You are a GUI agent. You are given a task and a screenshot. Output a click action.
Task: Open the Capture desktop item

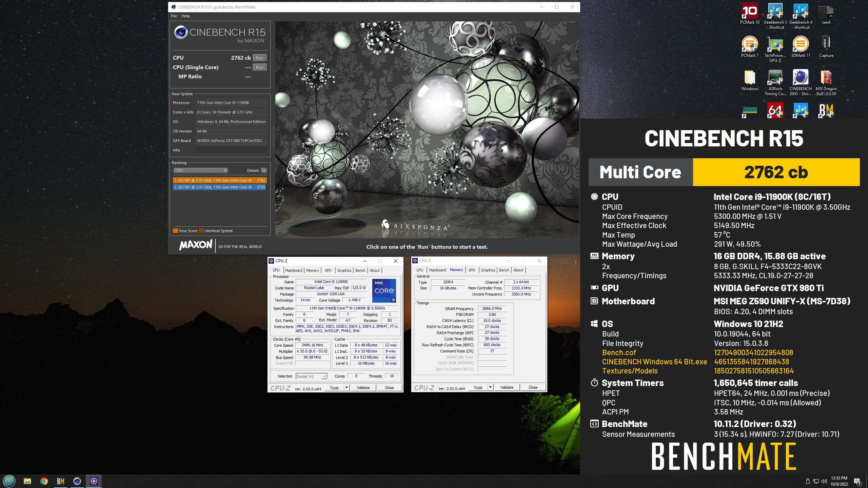(826, 47)
